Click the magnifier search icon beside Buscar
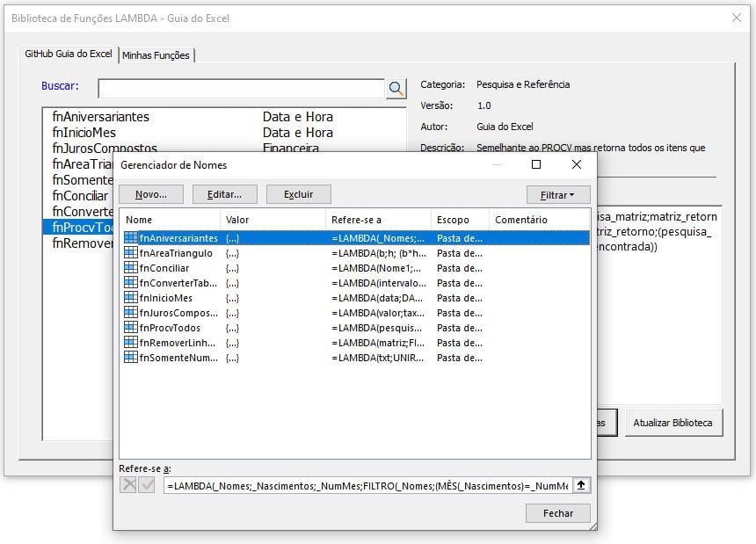This screenshot has width=756, height=544. (x=396, y=88)
